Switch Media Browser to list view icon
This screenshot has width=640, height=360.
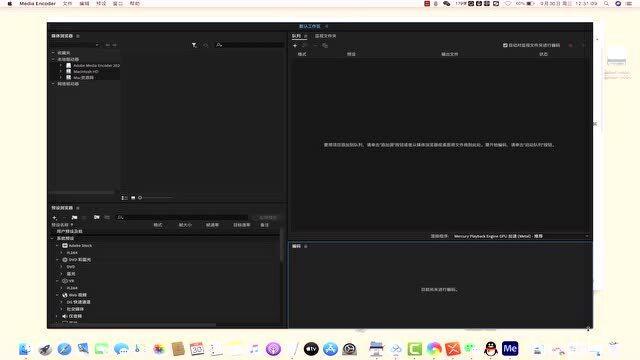pos(124,198)
